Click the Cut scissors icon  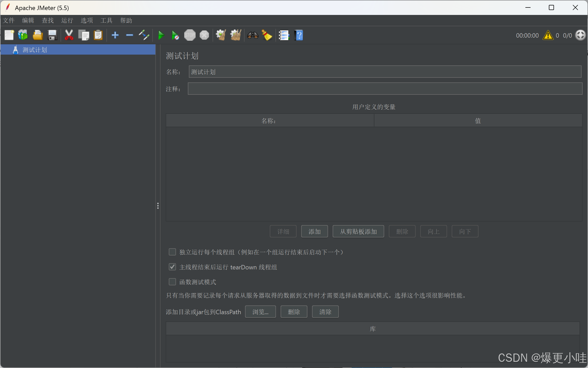pos(69,35)
